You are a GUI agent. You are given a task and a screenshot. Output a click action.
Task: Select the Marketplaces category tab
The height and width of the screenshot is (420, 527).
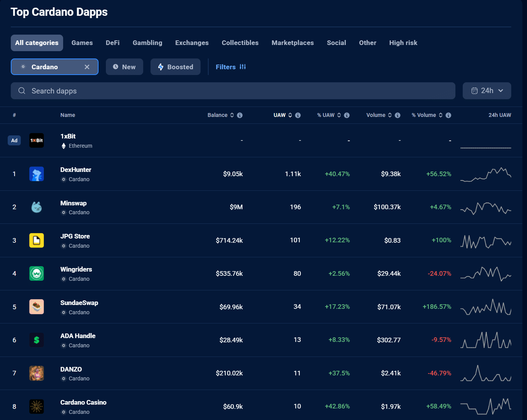click(293, 43)
